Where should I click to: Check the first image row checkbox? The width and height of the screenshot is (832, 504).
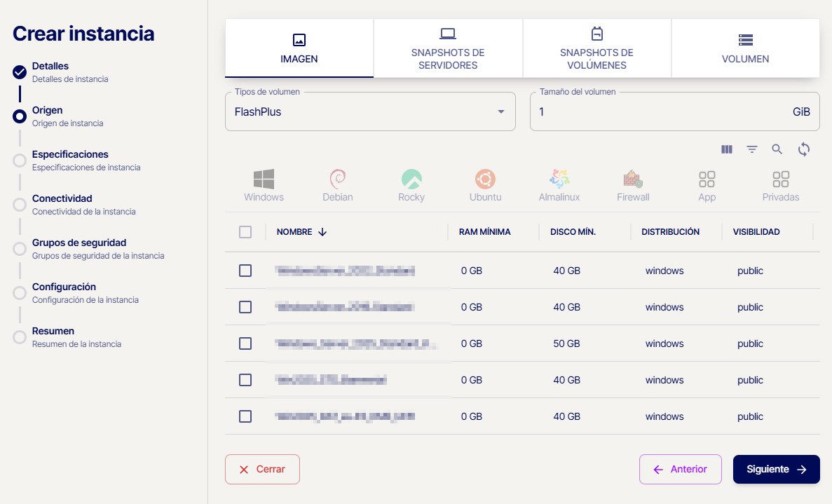pyautogui.click(x=245, y=271)
